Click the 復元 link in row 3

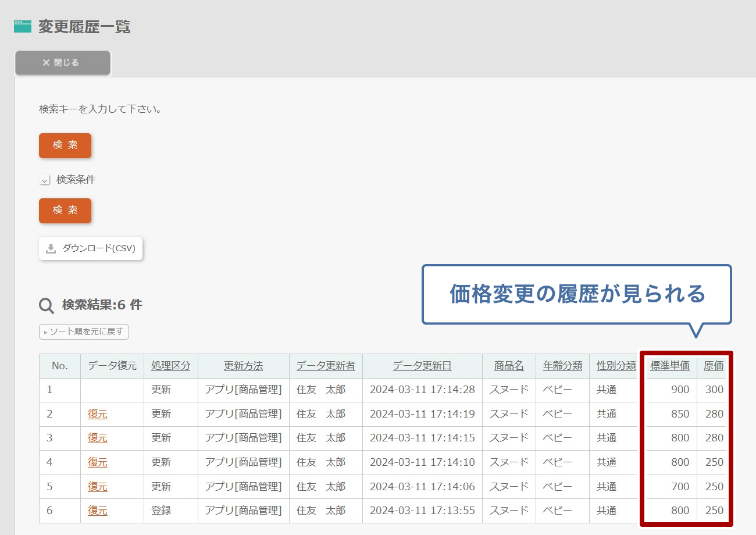(98, 438)
